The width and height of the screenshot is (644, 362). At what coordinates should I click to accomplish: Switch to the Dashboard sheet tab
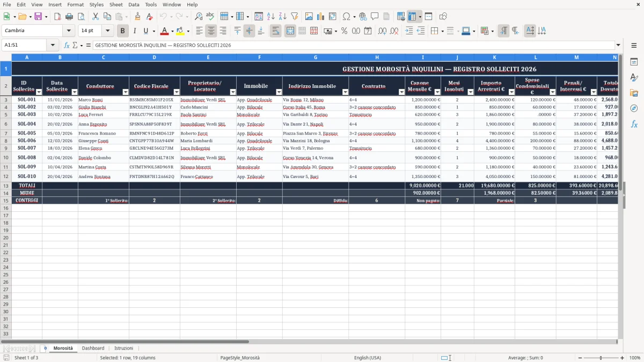tap(93, 348)
